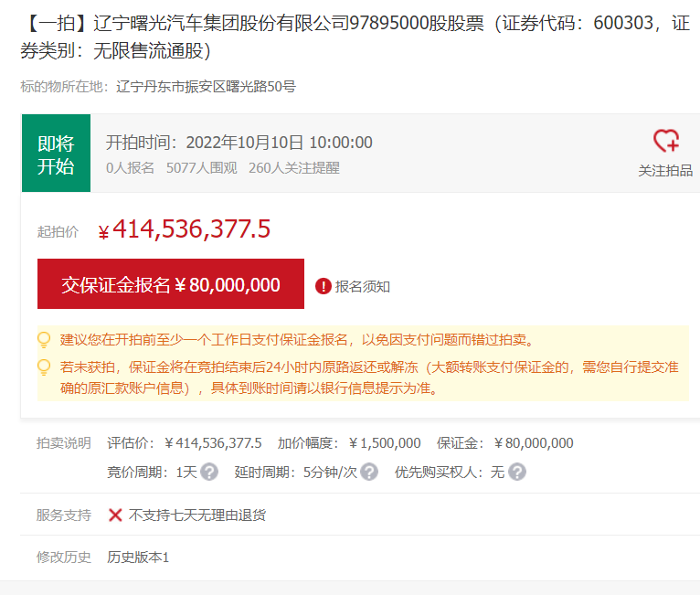700x595 pixels.
Task: Click the 0人报名 count
Action: click(x=130, y=168)
